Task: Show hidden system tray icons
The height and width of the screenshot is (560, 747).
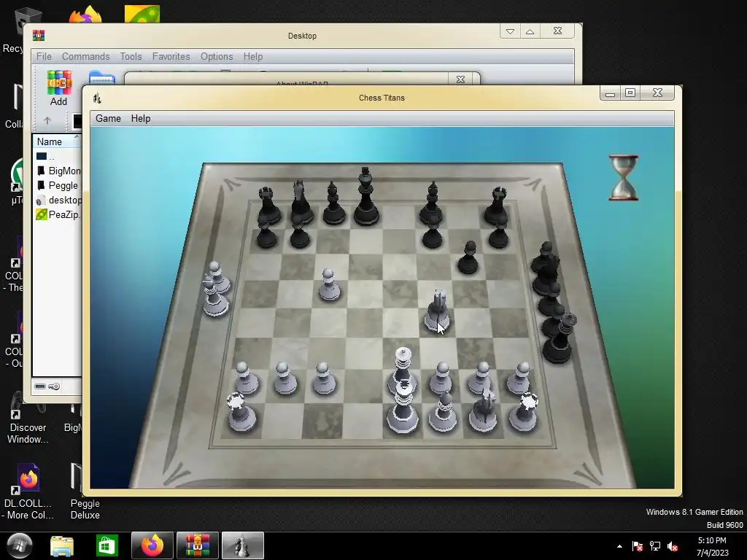Action: (619, 546)
